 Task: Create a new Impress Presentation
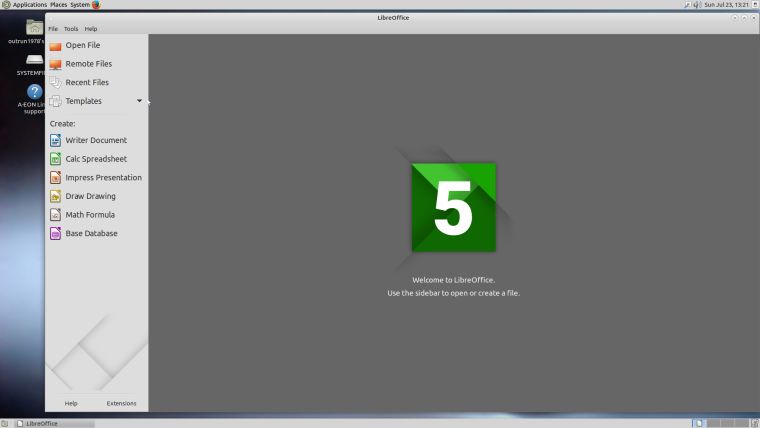point(104,177)
